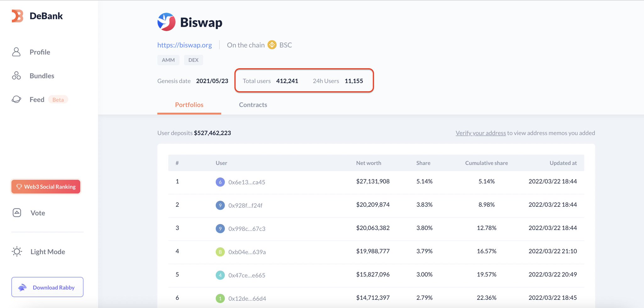Select the Portfolios tab
Viewport: 644px width, 308px height.
point(189,104)
